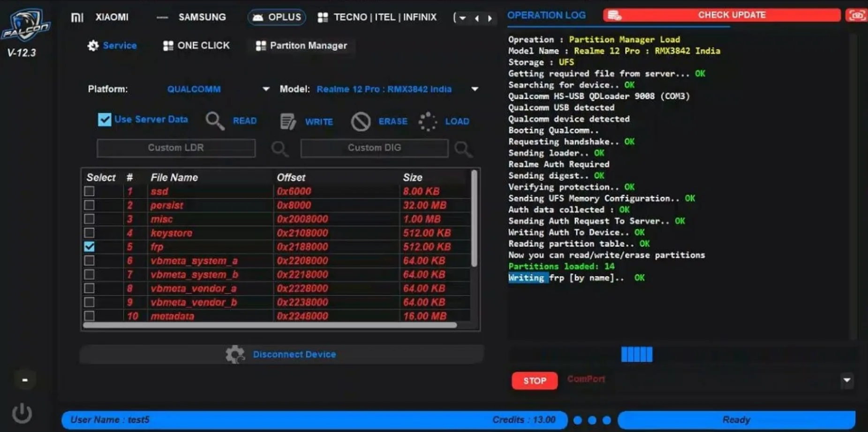The image size is (868, 432).
Task: Click the Size column header
Action: pos(413,178)
